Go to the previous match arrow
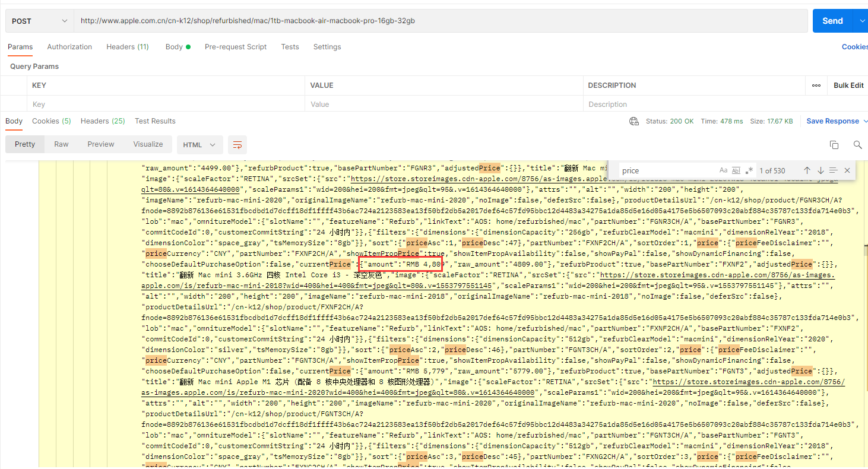This screenshot has height=469, width=868. [x=807, y=170]
